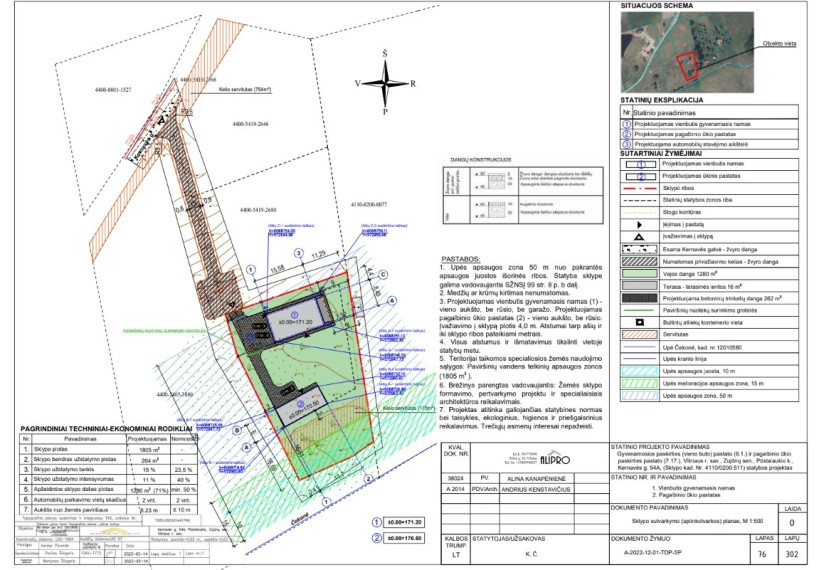Image resolution: width=819 pixels, height=570 pixels.
Task: Click the compass rose north arrow symbol
Action: point(385,83)
